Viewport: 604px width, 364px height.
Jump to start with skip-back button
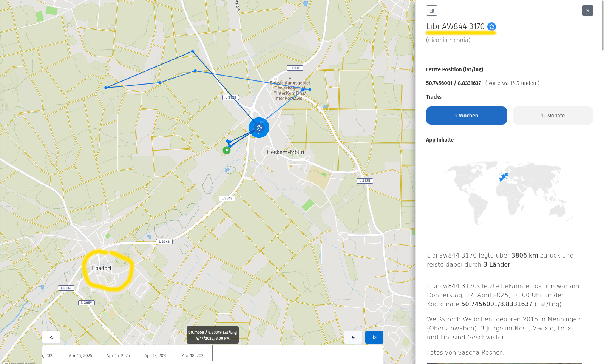pos(51,337)
